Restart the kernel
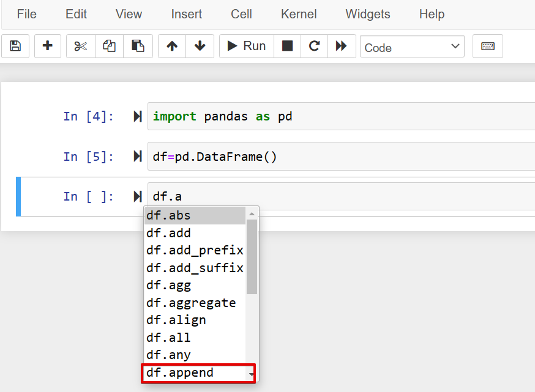 314,46
